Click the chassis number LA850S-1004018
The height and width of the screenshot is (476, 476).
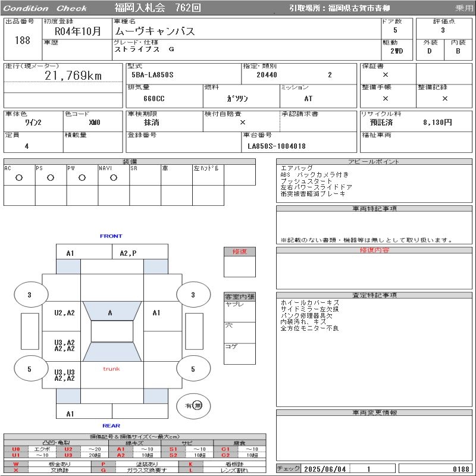click(277, 146)
